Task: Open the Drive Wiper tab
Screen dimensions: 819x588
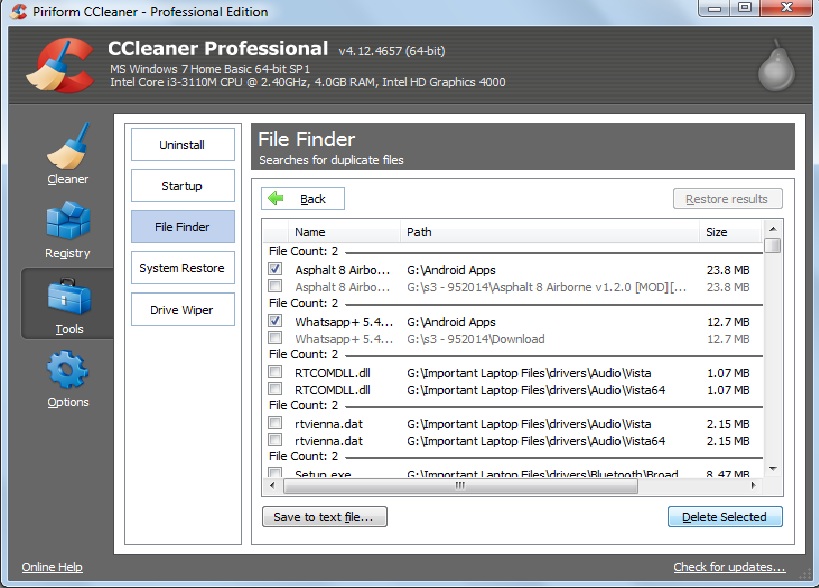Action: tap(183, 310)
